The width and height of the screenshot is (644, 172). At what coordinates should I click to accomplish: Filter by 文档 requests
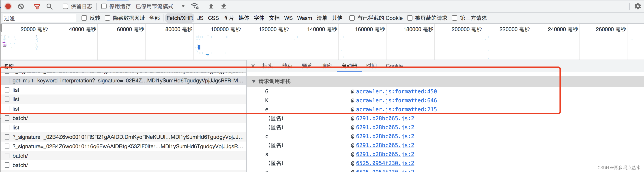coord(274,18)
